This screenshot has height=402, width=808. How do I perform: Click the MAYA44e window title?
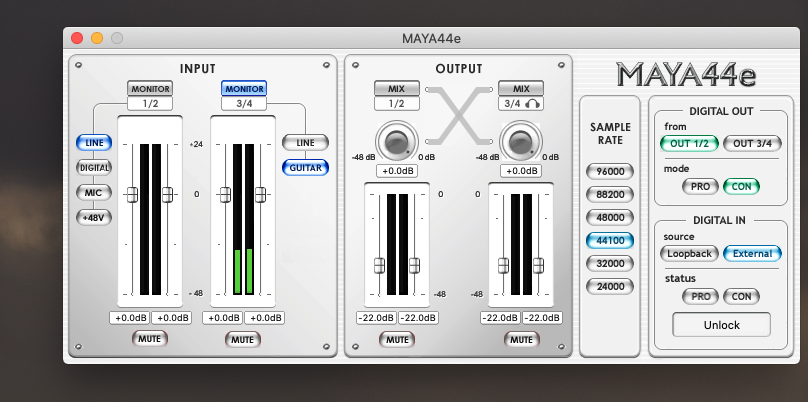pos(431,39)
